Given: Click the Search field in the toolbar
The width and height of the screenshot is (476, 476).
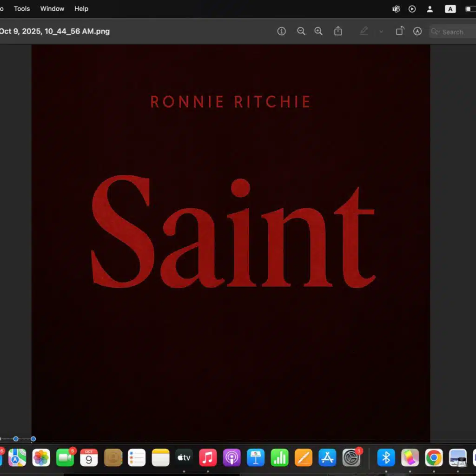Looking at the screenshot, I should pyautogui.click(x=453, y=32).
